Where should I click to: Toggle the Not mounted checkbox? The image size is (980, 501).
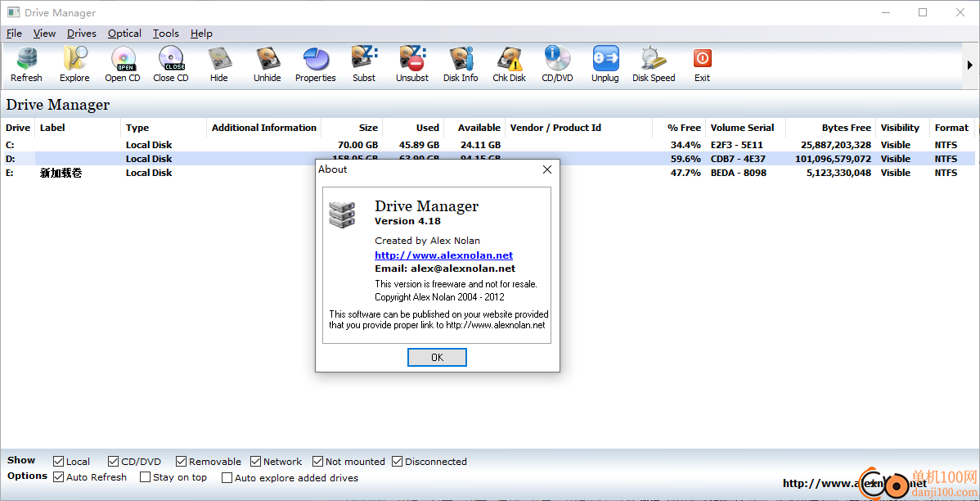(318, 462)
